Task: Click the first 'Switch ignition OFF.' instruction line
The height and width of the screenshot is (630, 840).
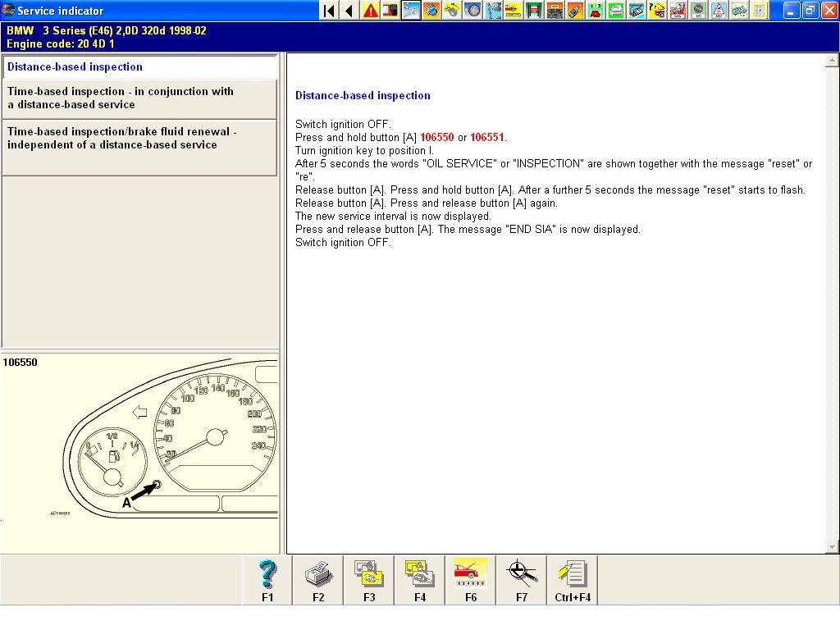Action: [343, 125]
